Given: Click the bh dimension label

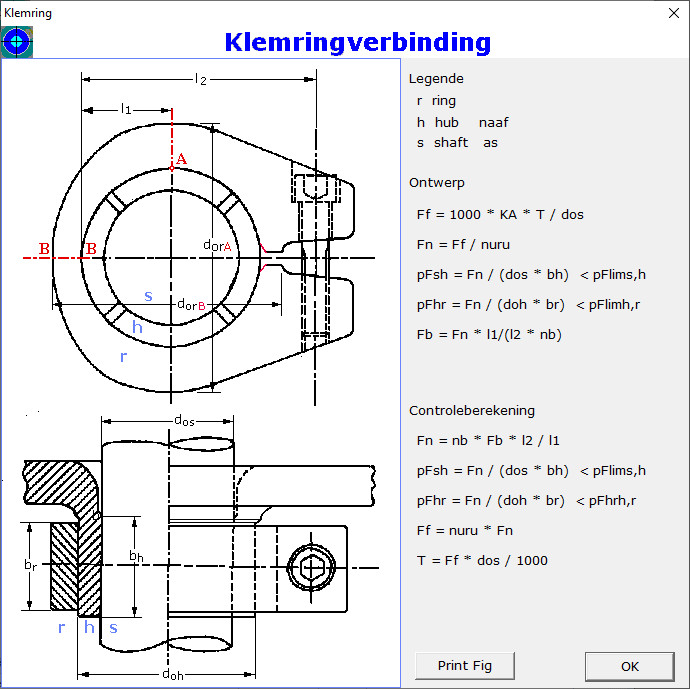Looking at the screenshot, I should pos(136,556).
